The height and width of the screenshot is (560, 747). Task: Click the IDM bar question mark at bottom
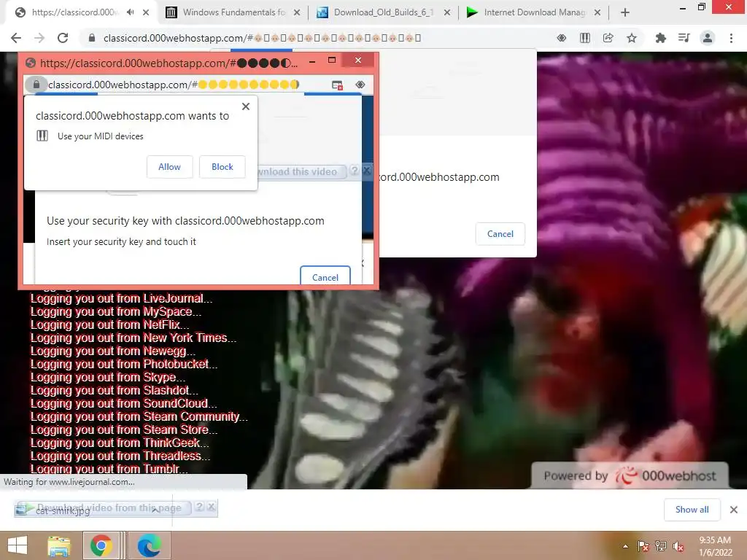pyautogui.click(x=200, y=507)
